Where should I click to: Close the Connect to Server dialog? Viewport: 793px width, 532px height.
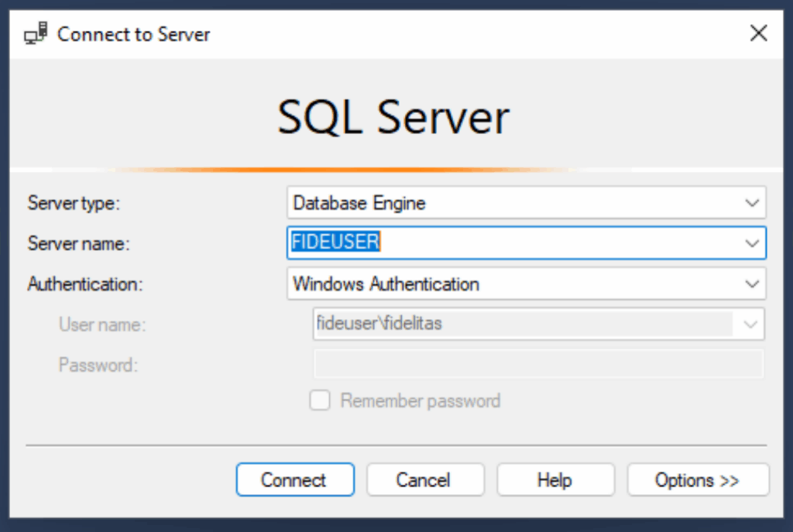click(x=758, y=33)
